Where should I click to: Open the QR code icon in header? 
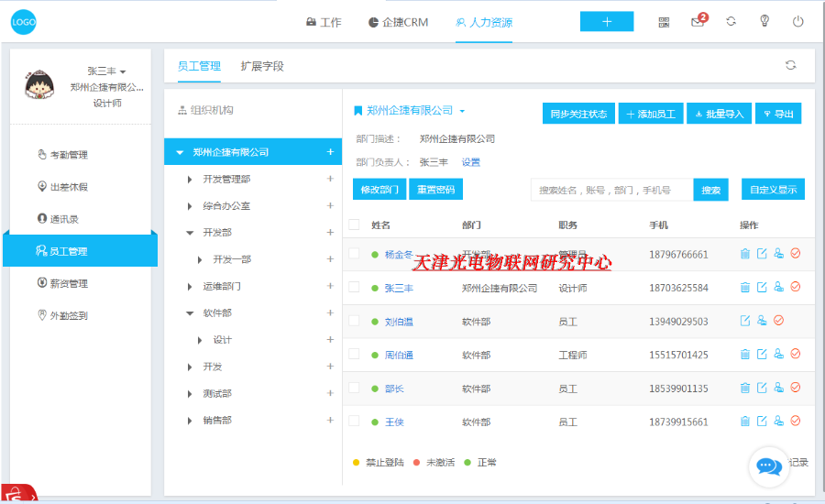point(664,22)
